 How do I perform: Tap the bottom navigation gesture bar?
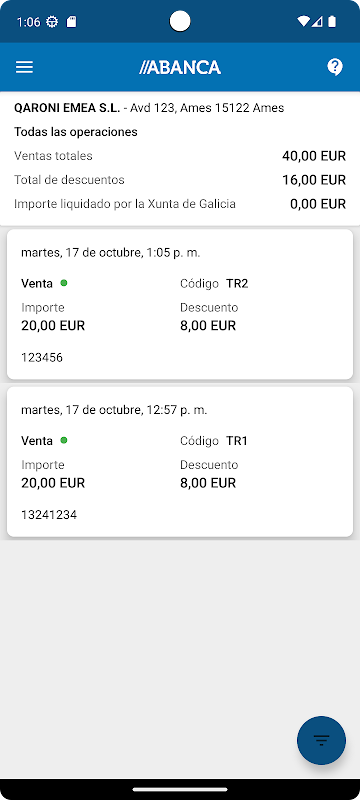(x=180, y=789)
